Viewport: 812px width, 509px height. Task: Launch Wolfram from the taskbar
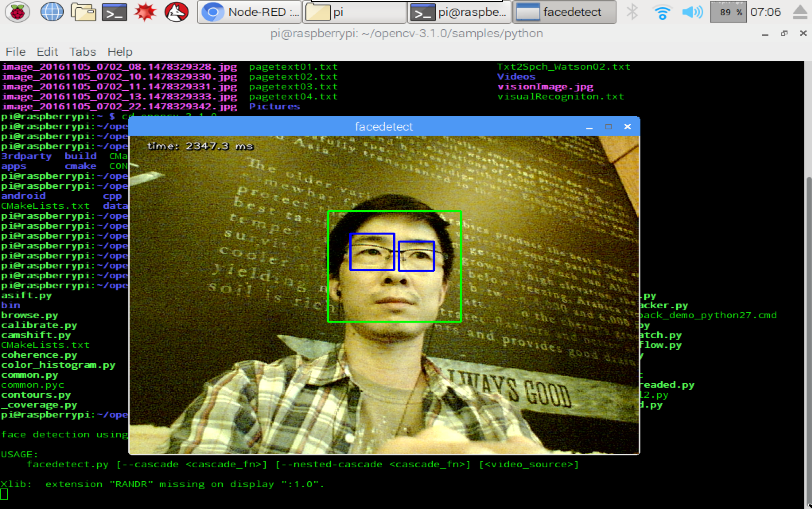[x=176, y=12]
